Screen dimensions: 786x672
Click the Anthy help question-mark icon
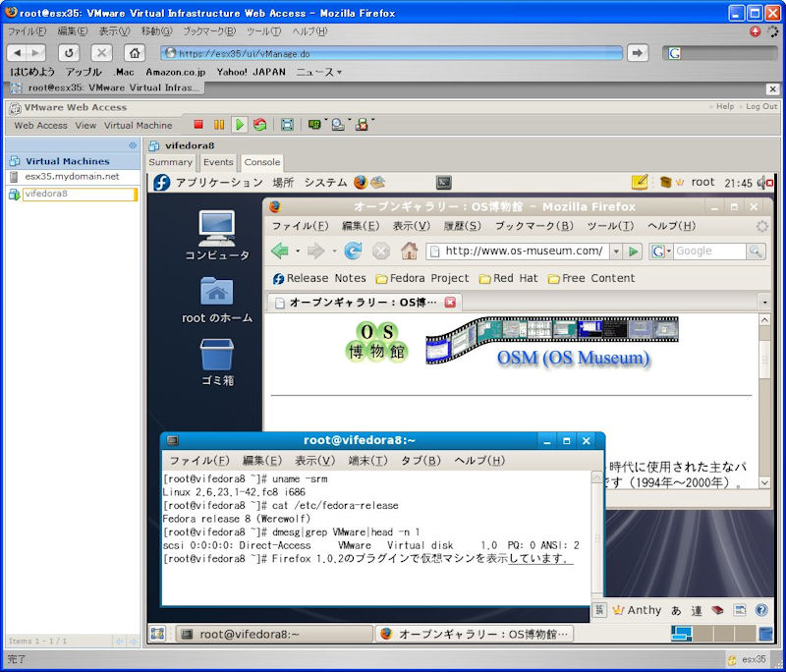tap(760, 610)
